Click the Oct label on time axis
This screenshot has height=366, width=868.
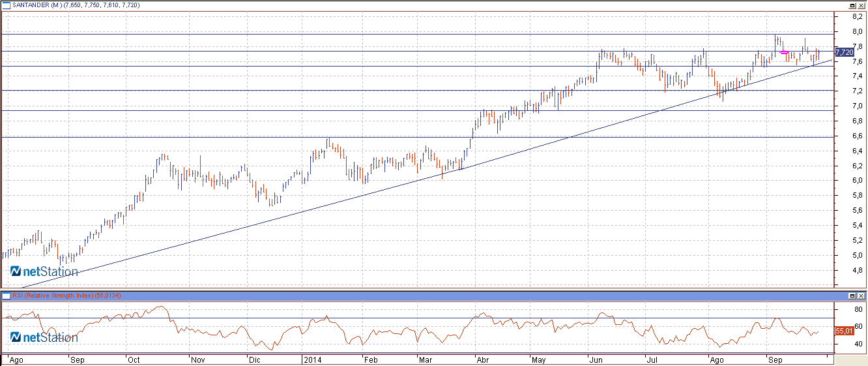pos(134,359)
